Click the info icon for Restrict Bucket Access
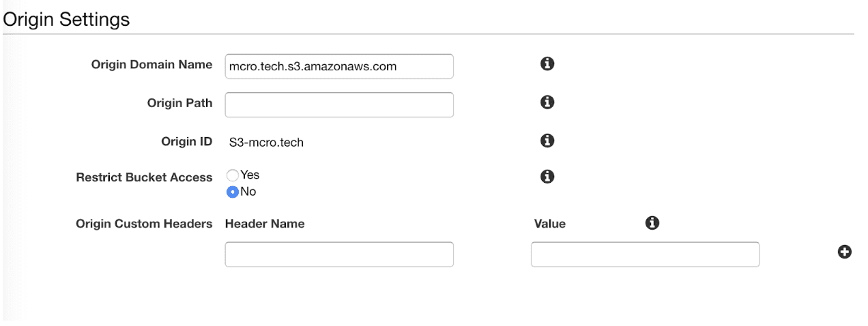The height and width of the screenshot is (326, 868). 547,177
